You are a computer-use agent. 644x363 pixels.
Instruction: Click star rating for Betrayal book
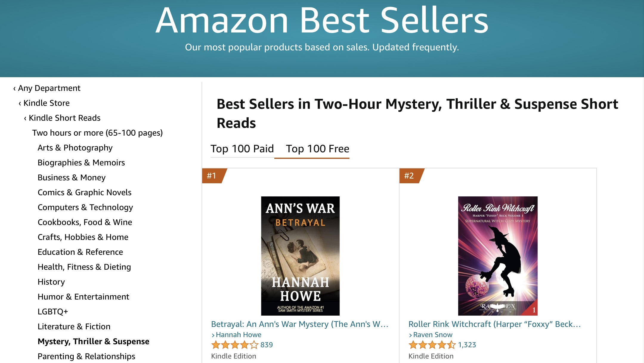(235, 345)
